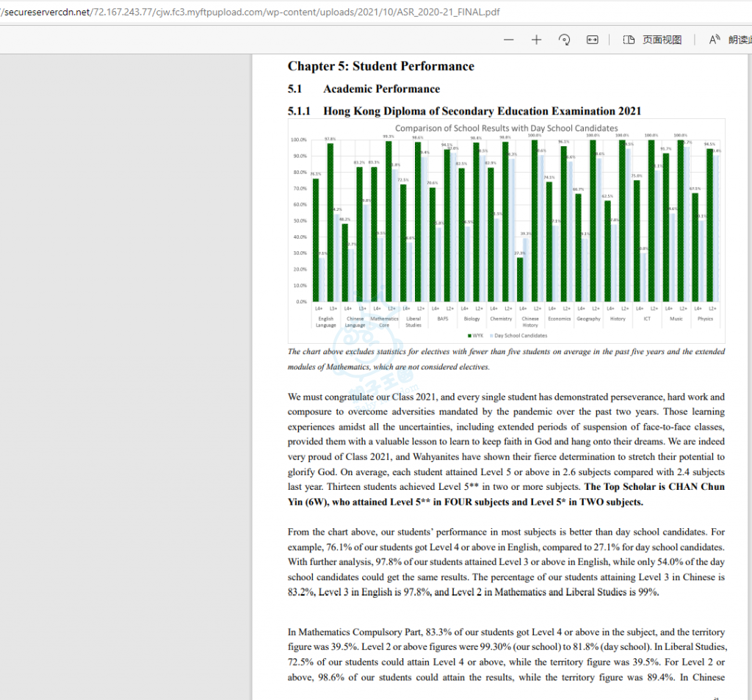
Task: Click the English Language axis label
Action: 325,322
